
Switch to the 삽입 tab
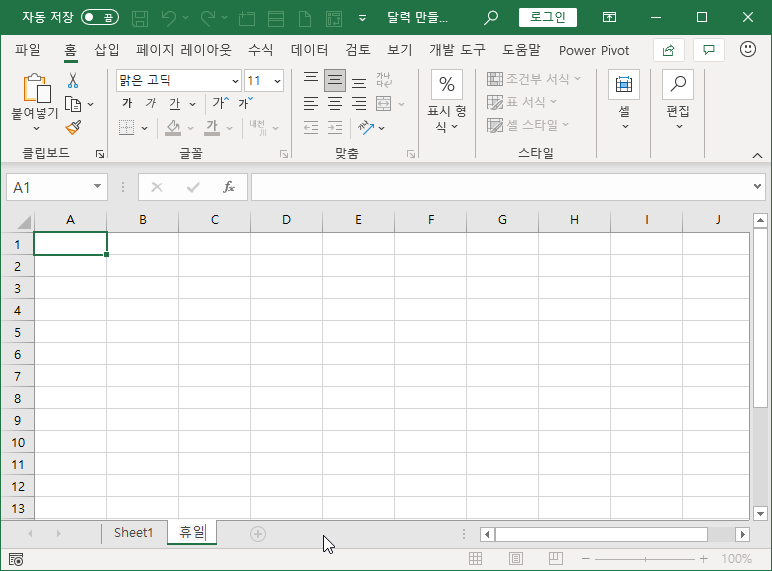click(107, 50)
